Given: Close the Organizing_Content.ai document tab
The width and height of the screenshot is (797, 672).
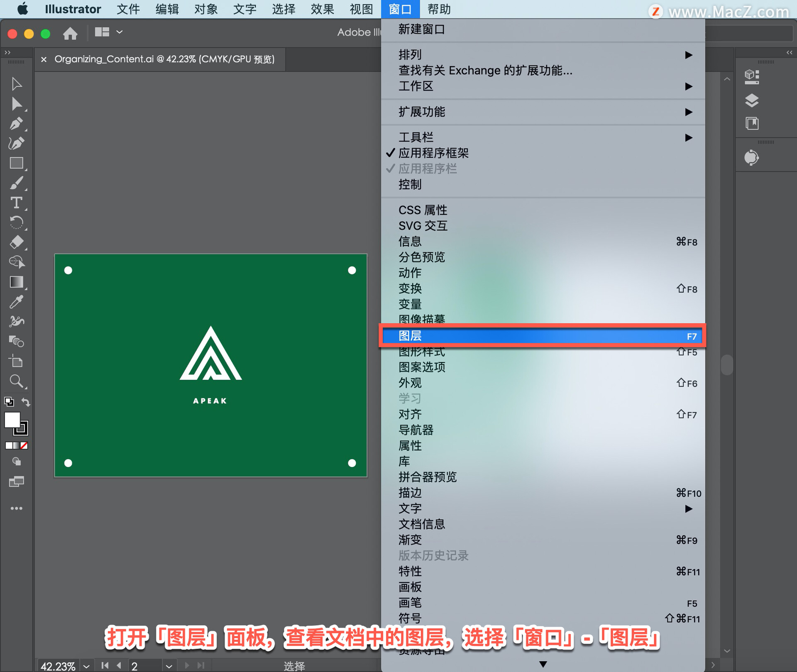Looking at the screenshot, I should [44, 59].
